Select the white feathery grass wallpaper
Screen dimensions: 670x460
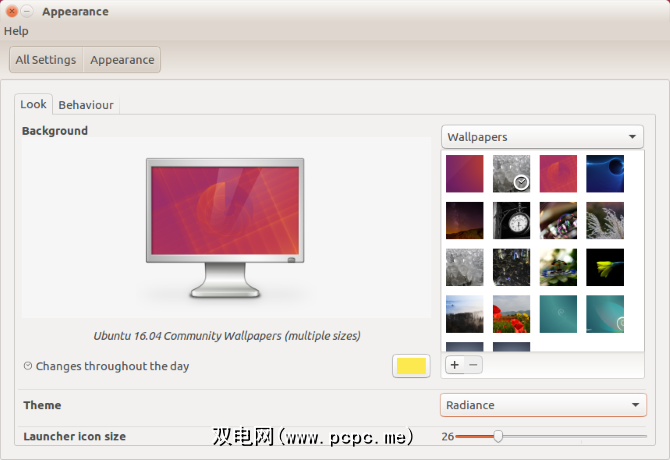tap(605, 220)
